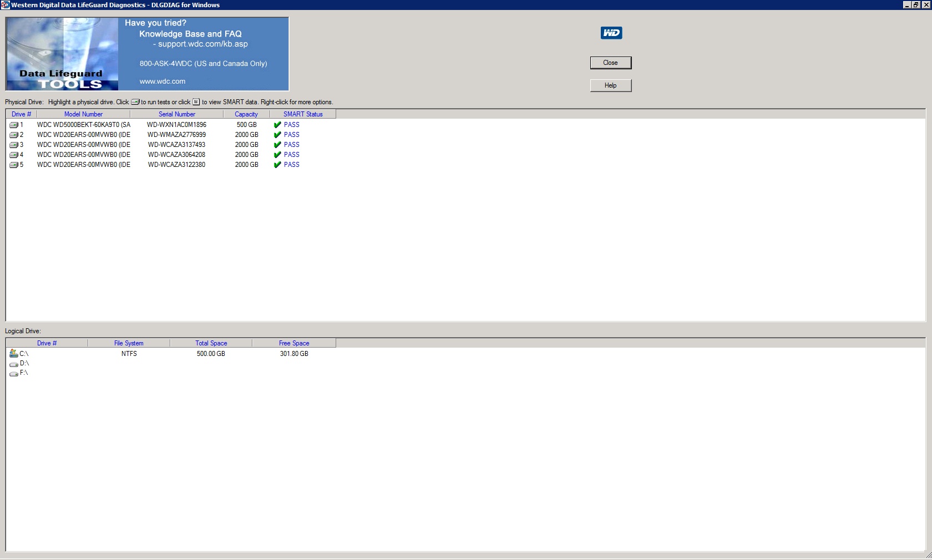The height and width of the screenshot is (560, 932).
Task: Click serial number WD-WCAZA3064208
Action: click(176, 155)
